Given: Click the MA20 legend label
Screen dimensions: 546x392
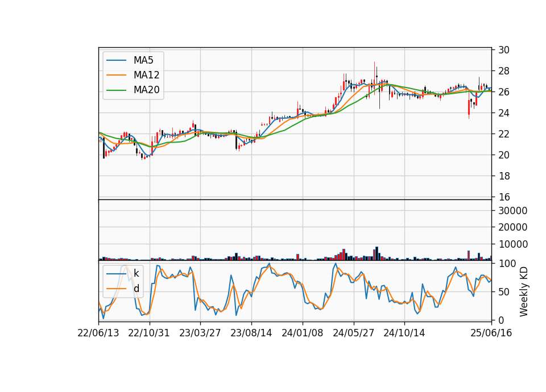Looking at the screenshot, I should (146, 90).
